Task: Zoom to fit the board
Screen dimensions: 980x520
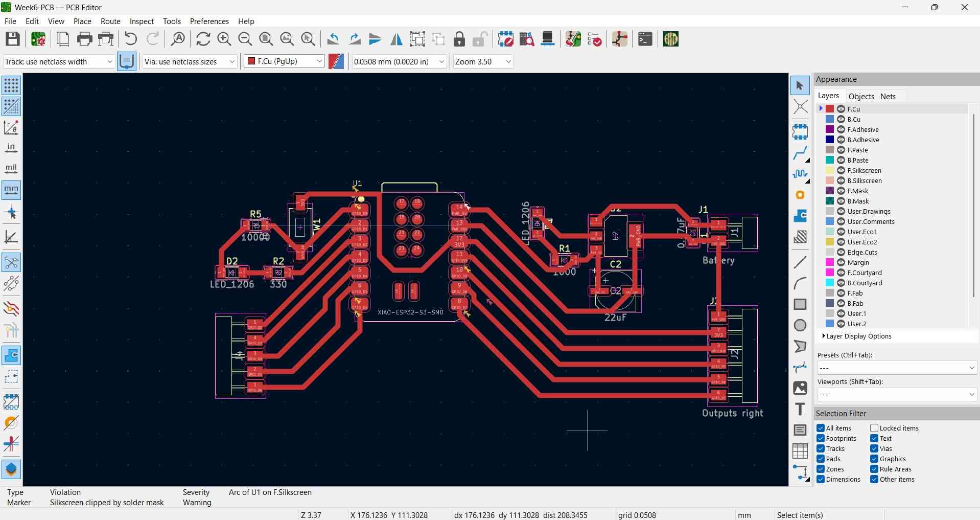Action: [x=266, y=39]
